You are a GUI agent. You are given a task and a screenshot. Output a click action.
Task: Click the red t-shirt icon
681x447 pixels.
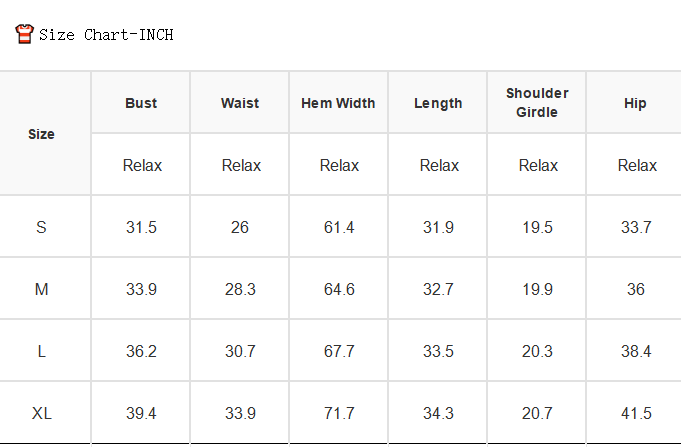point(24,34)
